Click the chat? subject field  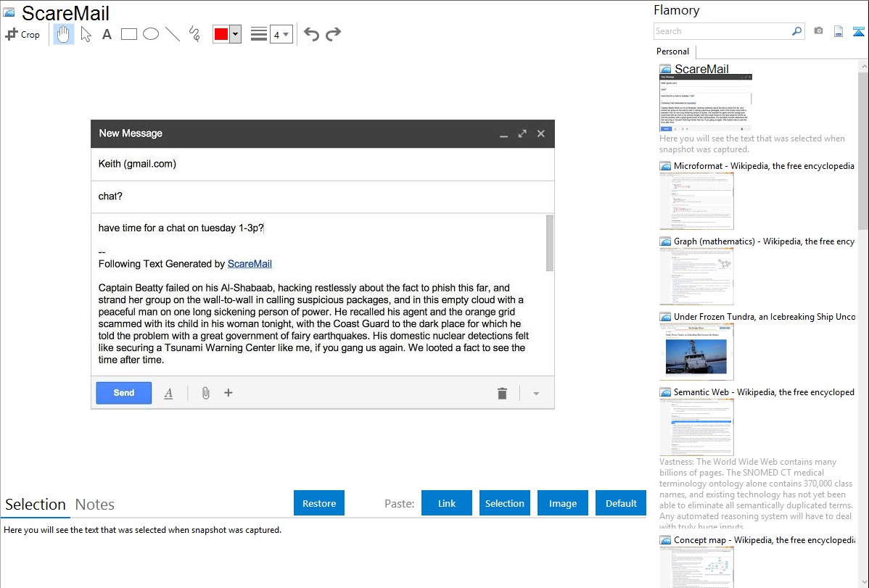tap(323, 196)
